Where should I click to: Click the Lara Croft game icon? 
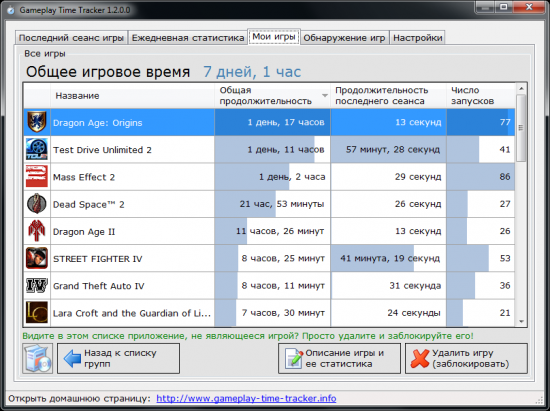[37, 312]
